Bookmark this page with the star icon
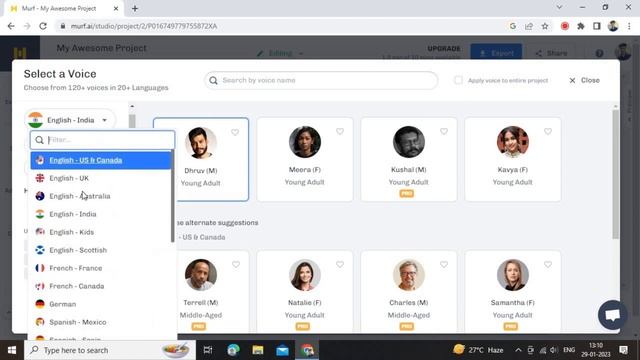The height and width of the screenshot is (360, 640). coord(545,26)
